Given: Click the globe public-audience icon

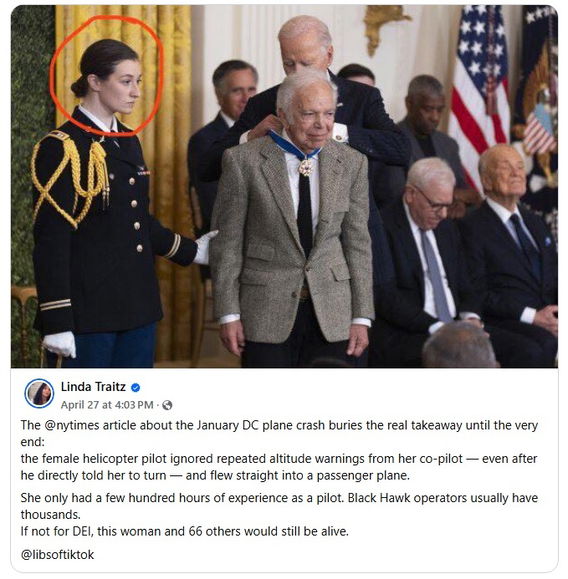Looking at the screenshot, I should point(167,405).
